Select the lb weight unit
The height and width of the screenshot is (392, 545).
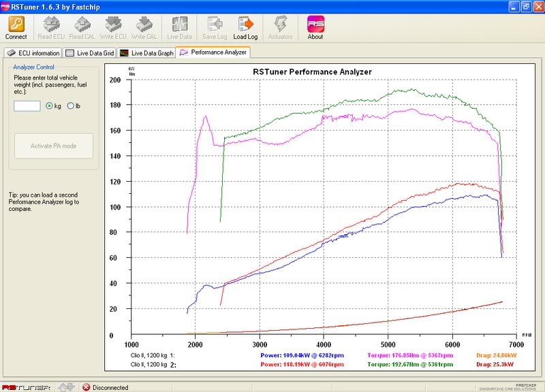tap(70, 106)
